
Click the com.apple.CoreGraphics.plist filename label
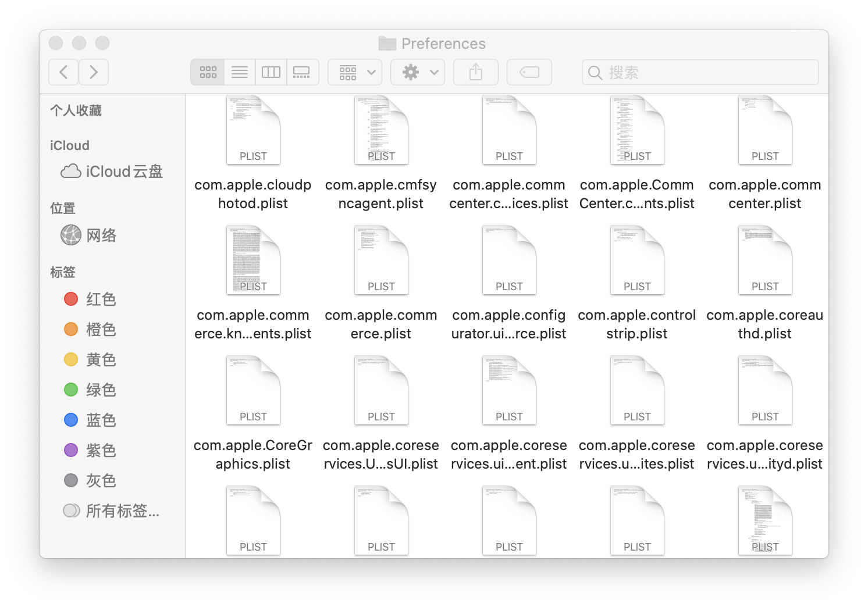[253, 455]
